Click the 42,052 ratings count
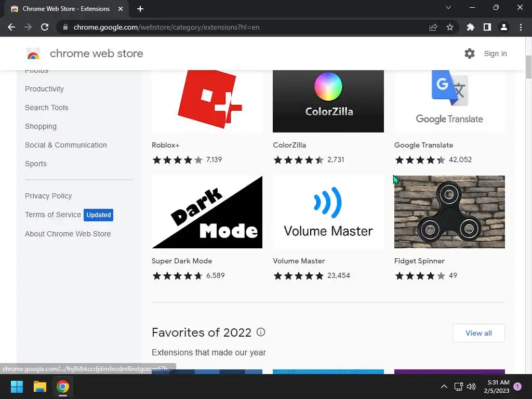The height and width of the screenshot is (399, 532). [x=460, y=159]
